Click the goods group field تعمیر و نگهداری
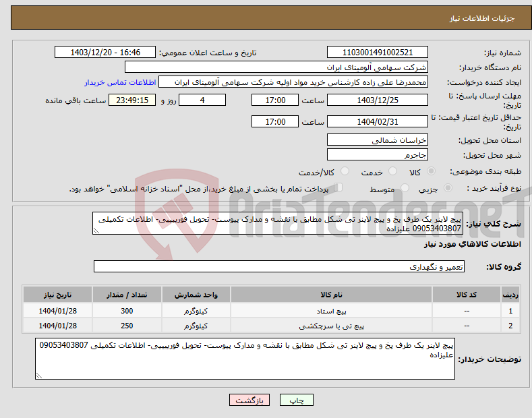 (279, 266)
